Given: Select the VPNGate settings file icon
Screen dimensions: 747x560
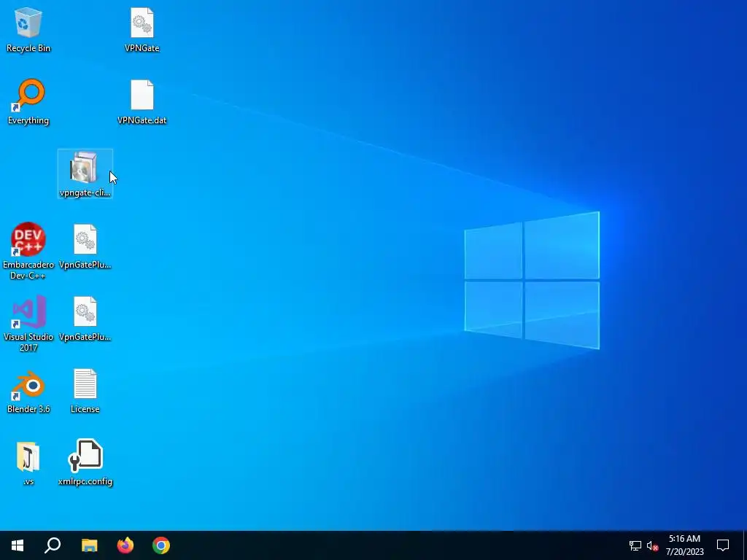Looking at the screenshot, I should 142,29.
